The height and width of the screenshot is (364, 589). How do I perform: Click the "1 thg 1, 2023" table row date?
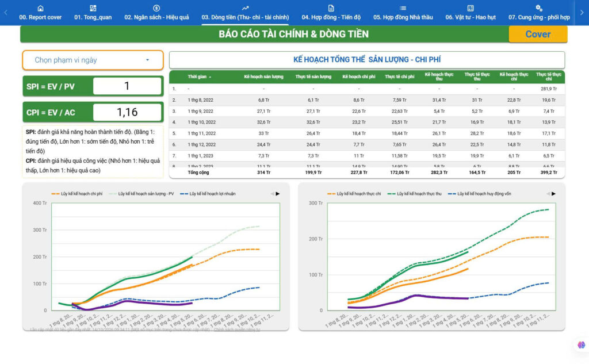[x=200, y=155]
